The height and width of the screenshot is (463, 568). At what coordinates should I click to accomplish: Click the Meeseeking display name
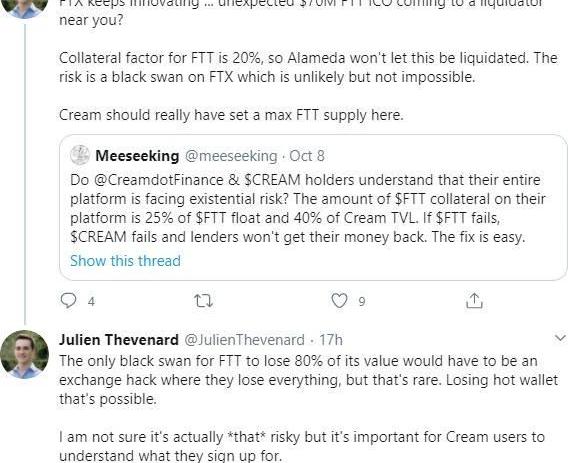pos(137,156)
